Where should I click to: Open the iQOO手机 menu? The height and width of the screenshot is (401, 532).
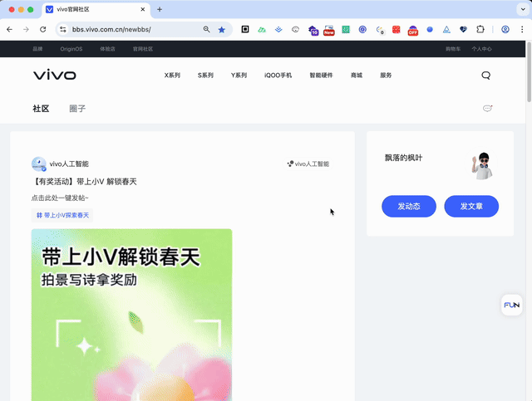[x=278, y=76]
